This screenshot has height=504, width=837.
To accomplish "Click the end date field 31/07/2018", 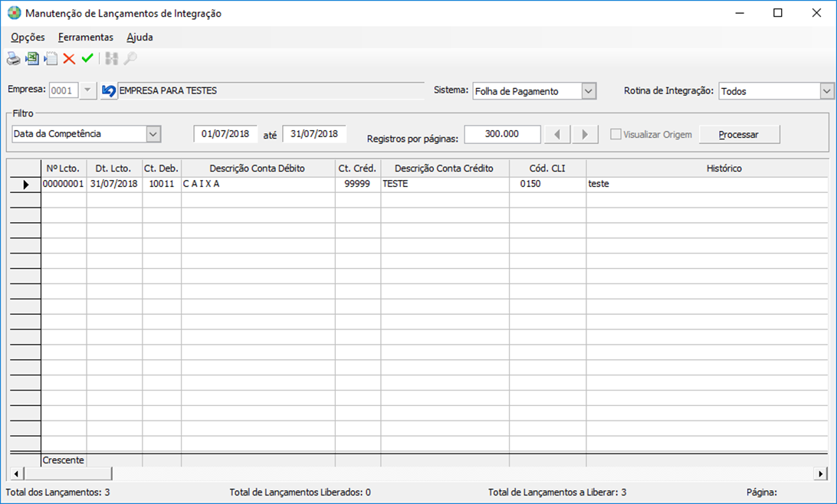I will 314,134.
